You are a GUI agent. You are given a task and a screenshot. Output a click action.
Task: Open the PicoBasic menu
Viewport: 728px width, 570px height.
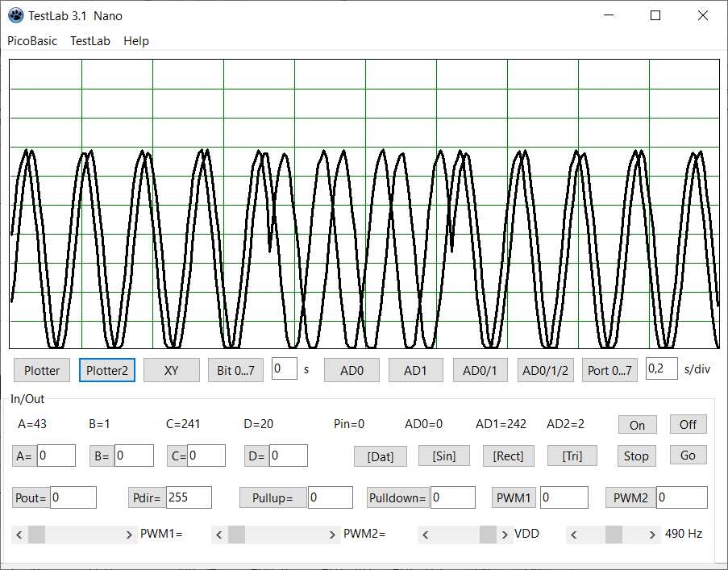pos(32,41)
